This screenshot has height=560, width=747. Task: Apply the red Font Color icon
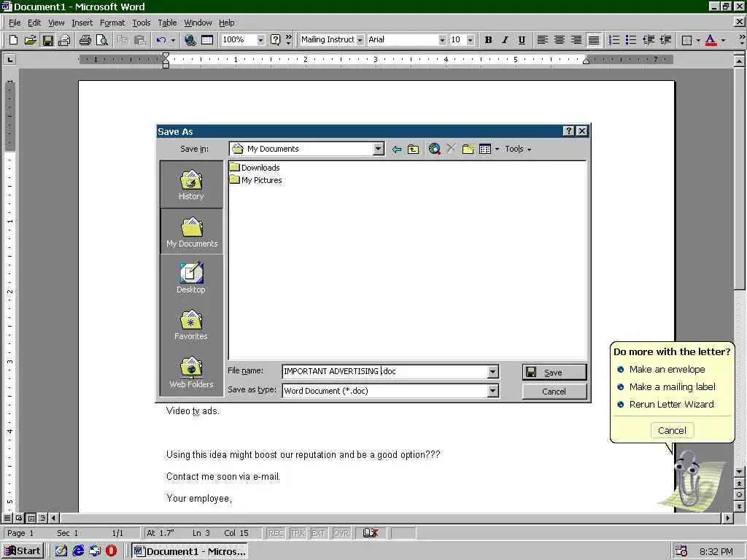tap(711, 40)
